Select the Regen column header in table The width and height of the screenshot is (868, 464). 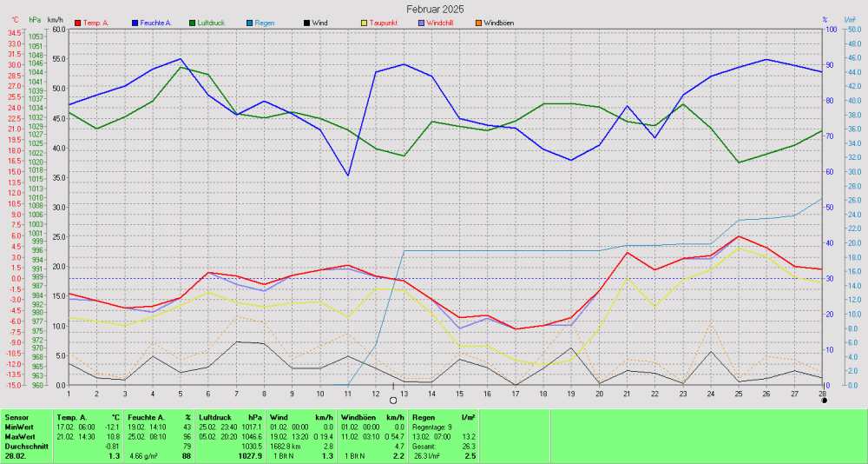click(424, 417)
